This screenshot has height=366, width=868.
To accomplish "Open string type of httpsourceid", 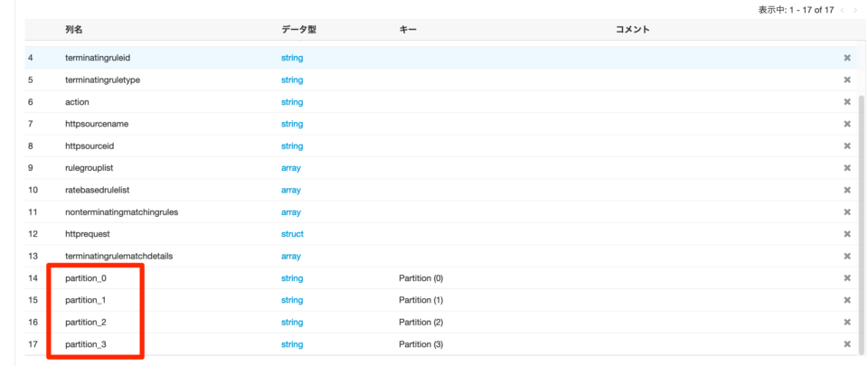I will pyautogui.click(x=292, y=146).
